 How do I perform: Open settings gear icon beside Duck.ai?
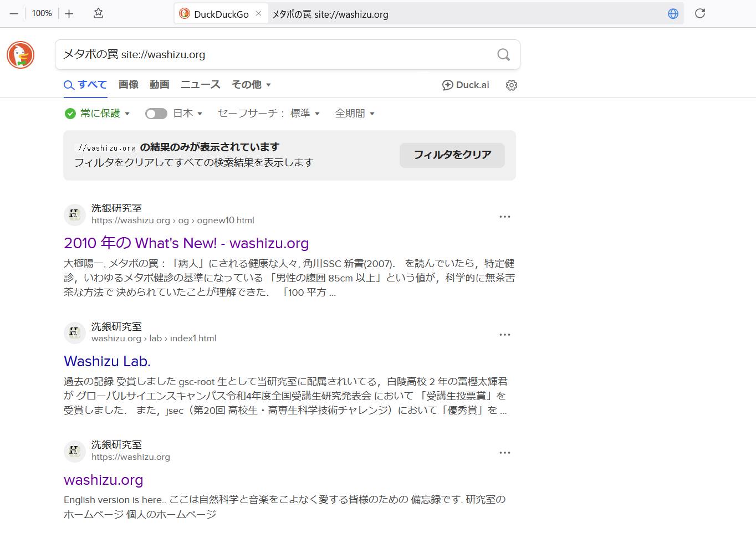512,85
